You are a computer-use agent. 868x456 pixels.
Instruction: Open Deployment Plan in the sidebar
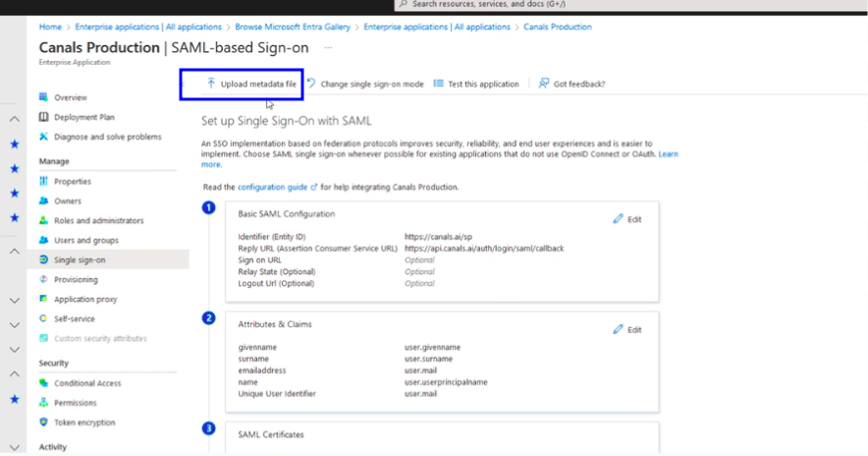tap(84, 117)
